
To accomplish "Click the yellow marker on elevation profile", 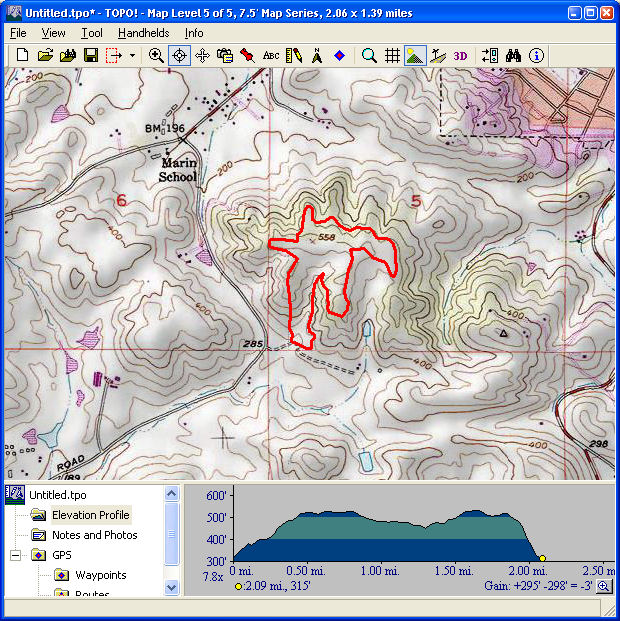I will pyautogui.click(x=542, y=558).
